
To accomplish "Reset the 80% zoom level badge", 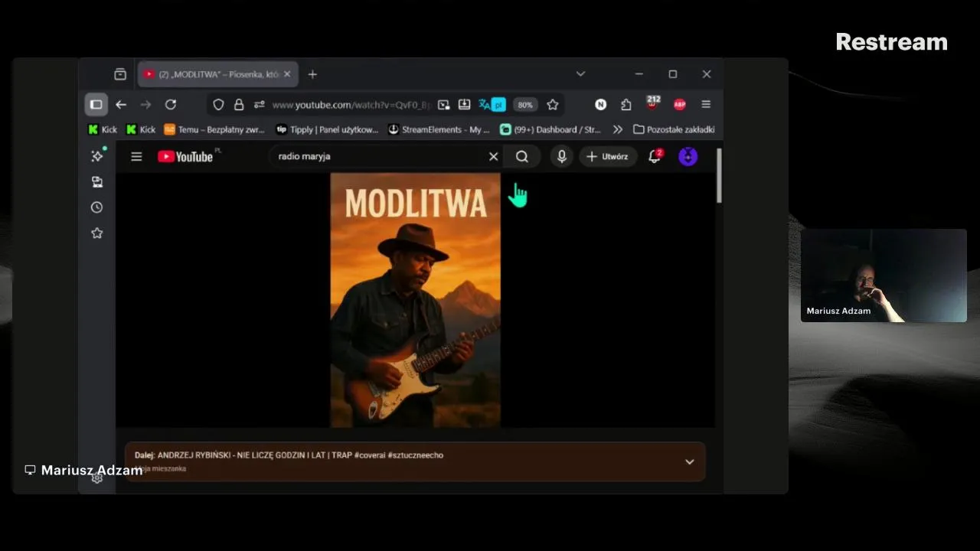I will (x=524, y=105).
